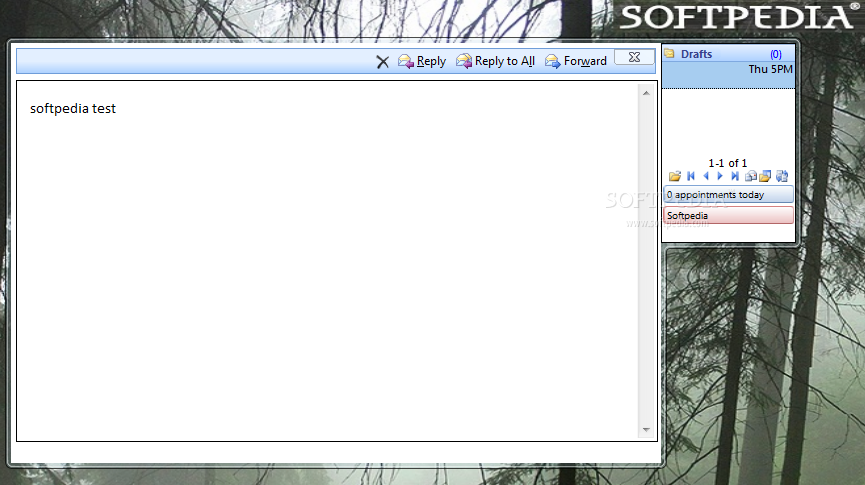This screenshot has height=485, width=865.
Task: Click Reply to All
Action: [495, 61]
